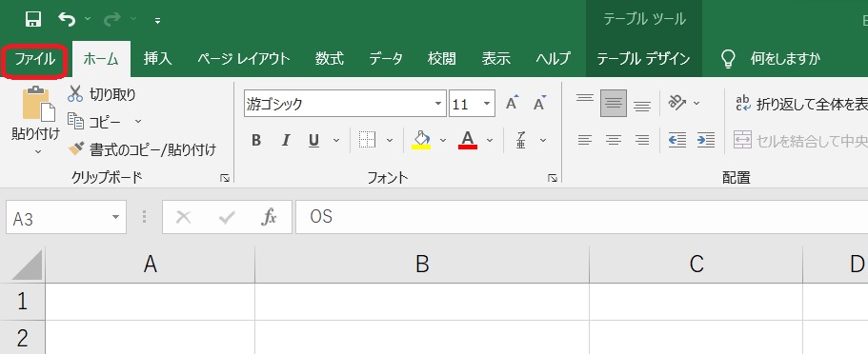This screenshot has height=354, width=868.
Task: Toggle Bold formatting
Action: (x=255, y=141)
